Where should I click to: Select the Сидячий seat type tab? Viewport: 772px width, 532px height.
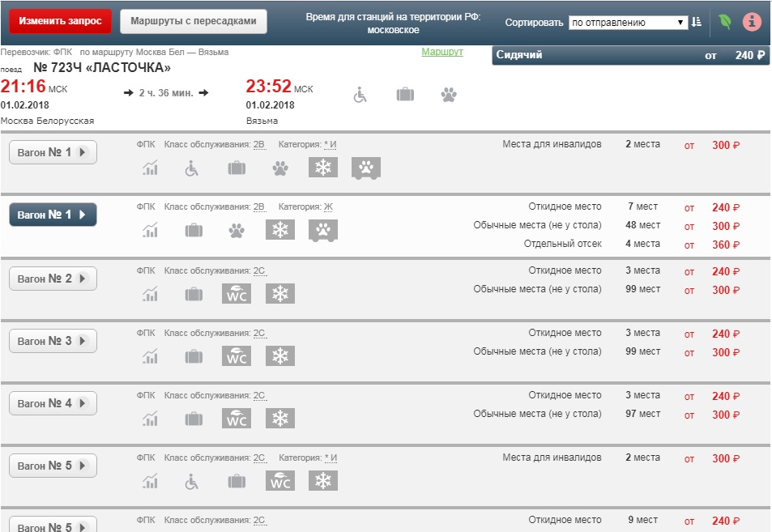630,55
